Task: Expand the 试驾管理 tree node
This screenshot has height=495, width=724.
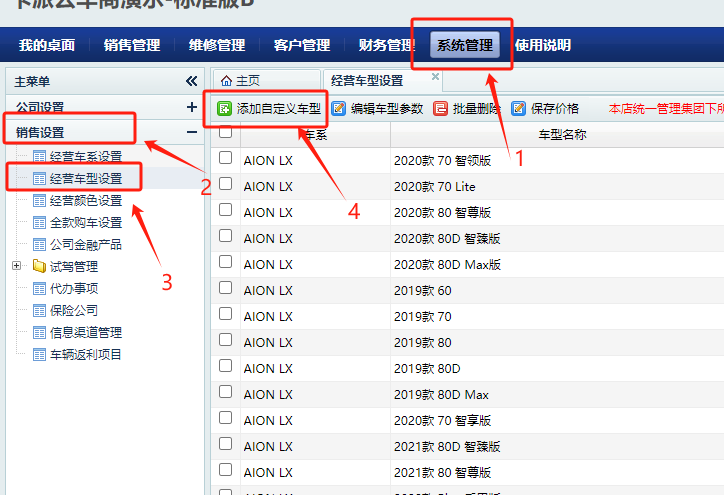Action: point(16,267)
